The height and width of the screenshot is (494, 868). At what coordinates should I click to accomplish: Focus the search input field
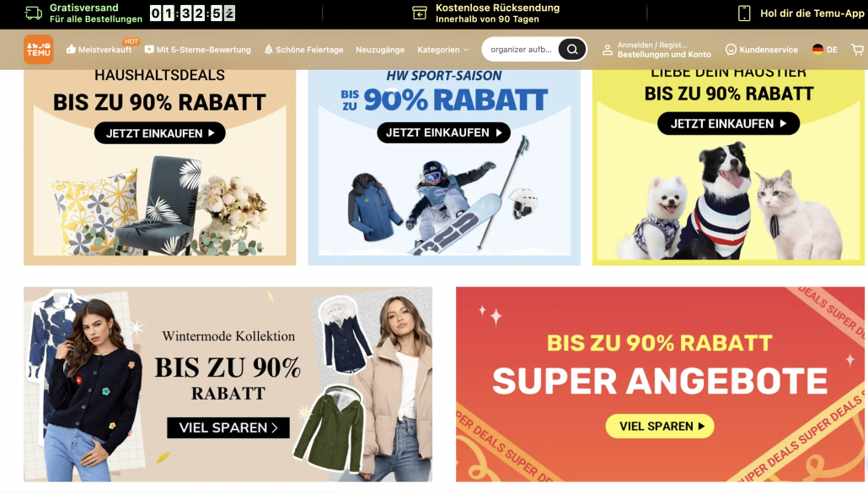[x=520, y=49]
